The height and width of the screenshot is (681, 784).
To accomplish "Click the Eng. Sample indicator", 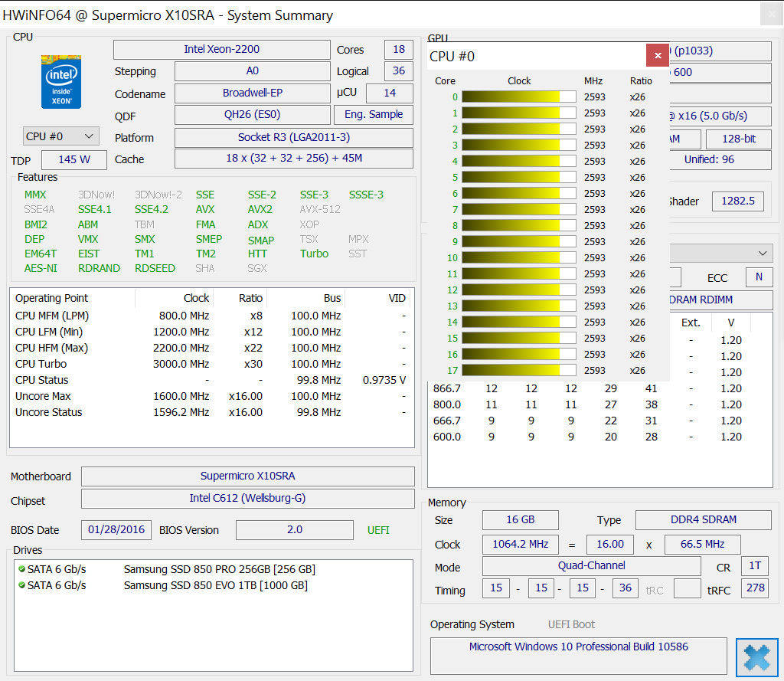I will [373, 115].
